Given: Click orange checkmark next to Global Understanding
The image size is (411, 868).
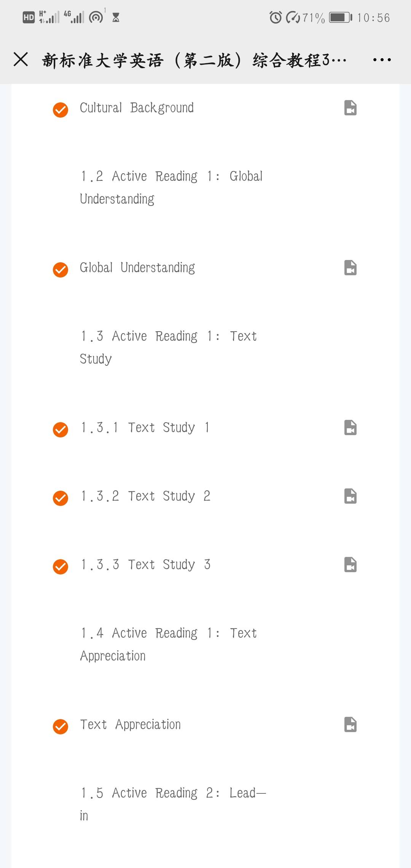Looking at the screenshot, I should point(61,270).
